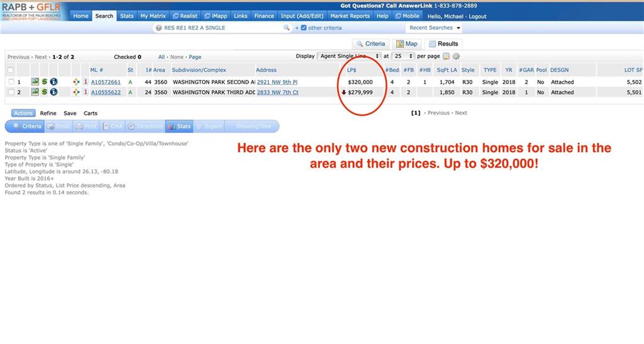The height and width of the screenshot is (344, 644).
Task: Open photo icon for listing A10572661
Action: click(35, 82)
